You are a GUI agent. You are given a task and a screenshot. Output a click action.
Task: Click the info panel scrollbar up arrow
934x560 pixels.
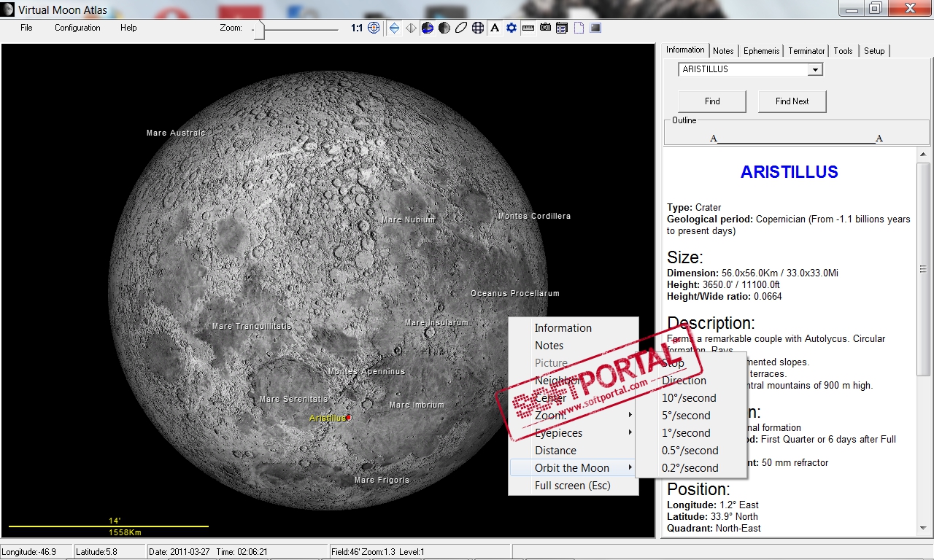tap(924, 155)
